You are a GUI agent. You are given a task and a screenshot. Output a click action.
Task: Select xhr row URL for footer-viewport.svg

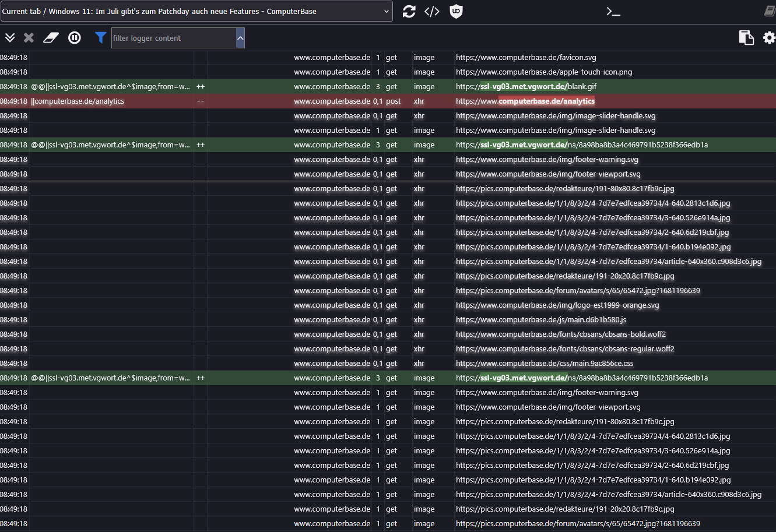point(548,174)
